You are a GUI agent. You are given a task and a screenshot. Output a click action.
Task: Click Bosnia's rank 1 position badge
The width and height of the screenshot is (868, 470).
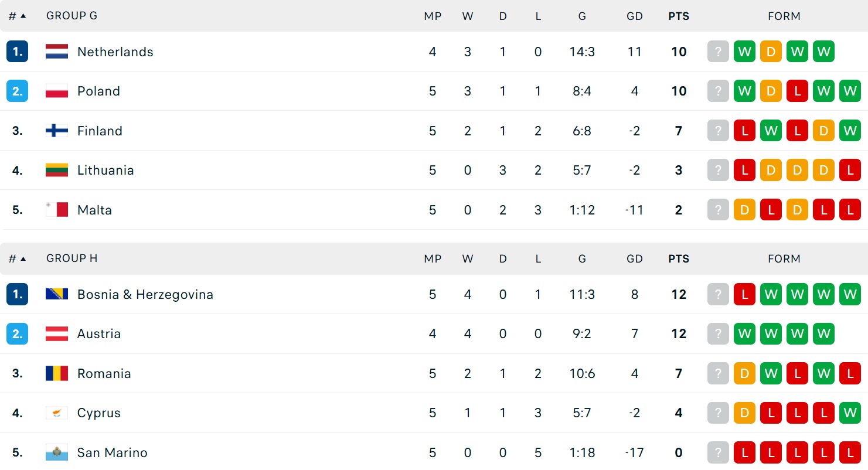tap(18, 294)
